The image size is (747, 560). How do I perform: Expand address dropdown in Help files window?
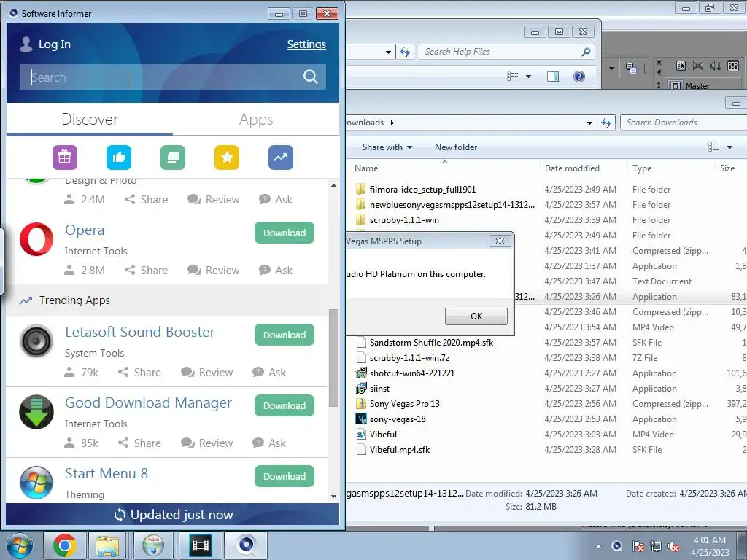[x=388, y=52]
